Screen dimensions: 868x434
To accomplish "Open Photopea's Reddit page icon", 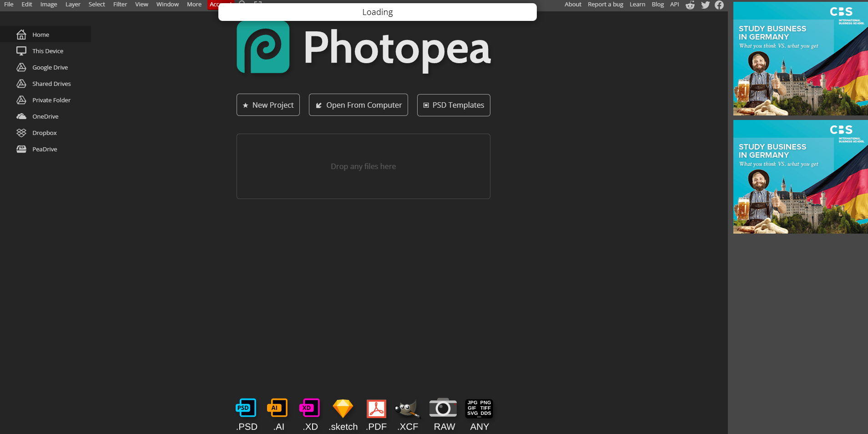I will pyautogui.click(x=690, y=5).
